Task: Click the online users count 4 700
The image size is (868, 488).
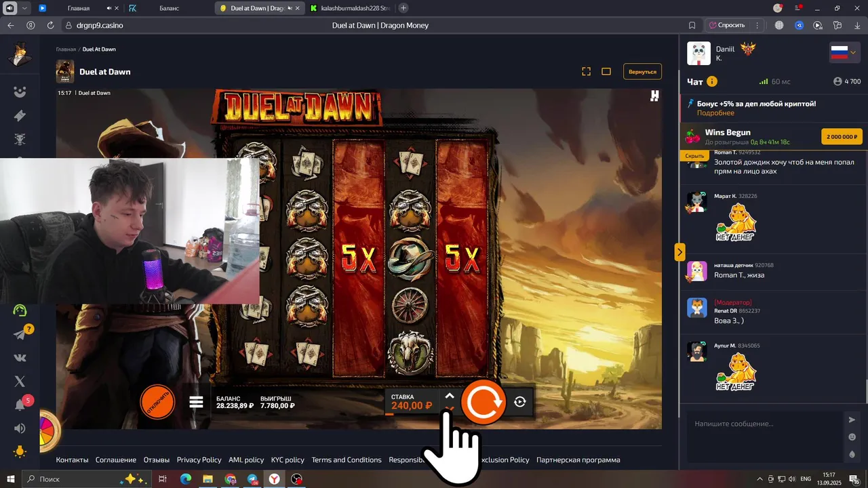Action: coord(847,81)
